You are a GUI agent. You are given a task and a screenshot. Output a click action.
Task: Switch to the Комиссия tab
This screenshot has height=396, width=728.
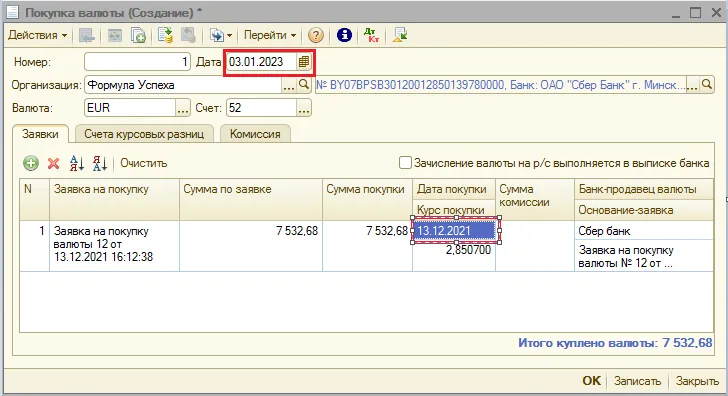(255, 134)
